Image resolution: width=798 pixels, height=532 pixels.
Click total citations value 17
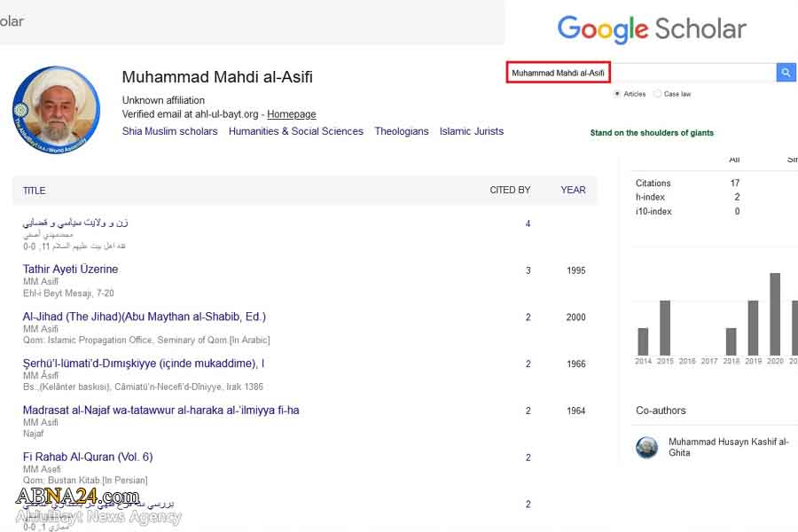(x=735, y=183)
